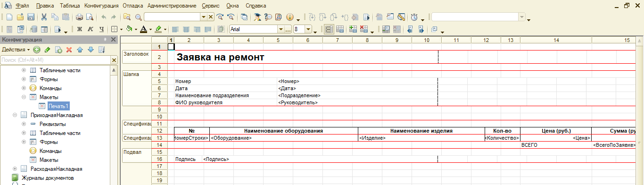
Task: Toggle italic К formatting
Action: click(x=91, y=29)
